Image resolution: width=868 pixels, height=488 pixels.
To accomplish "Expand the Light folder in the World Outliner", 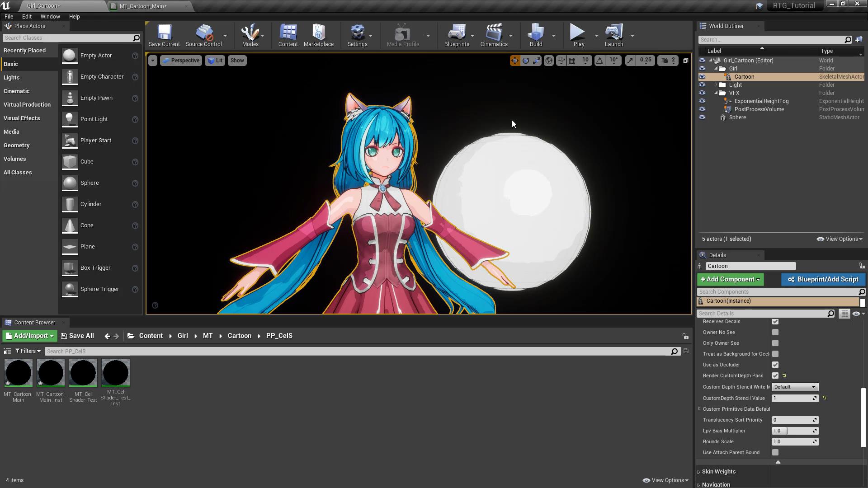I will (716, 85).
